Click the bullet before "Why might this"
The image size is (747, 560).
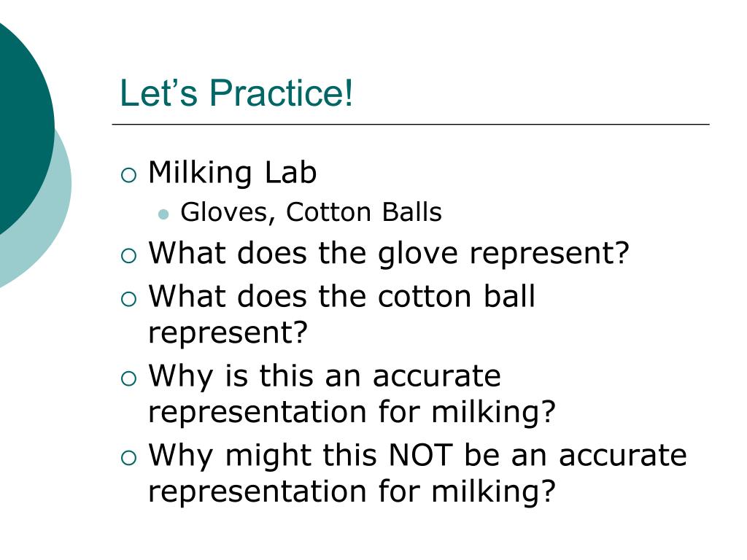128,458
